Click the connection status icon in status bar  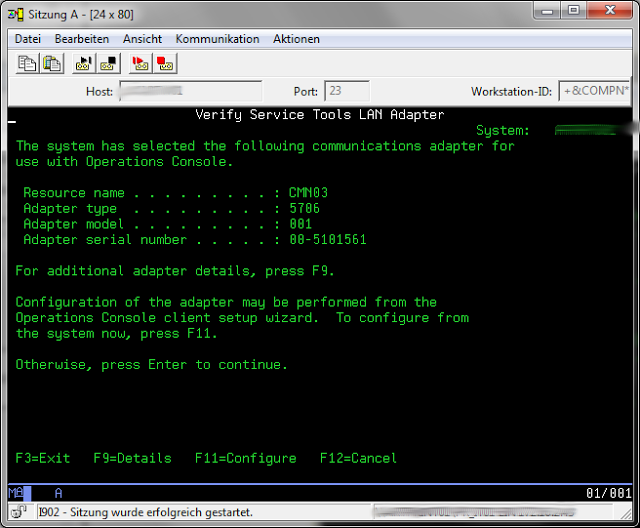20,512
